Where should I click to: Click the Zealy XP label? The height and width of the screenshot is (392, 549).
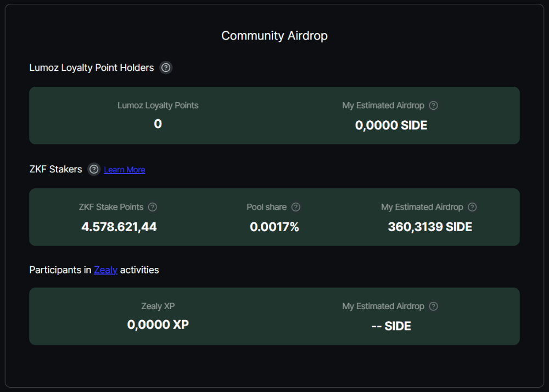(x=158, y=306)
